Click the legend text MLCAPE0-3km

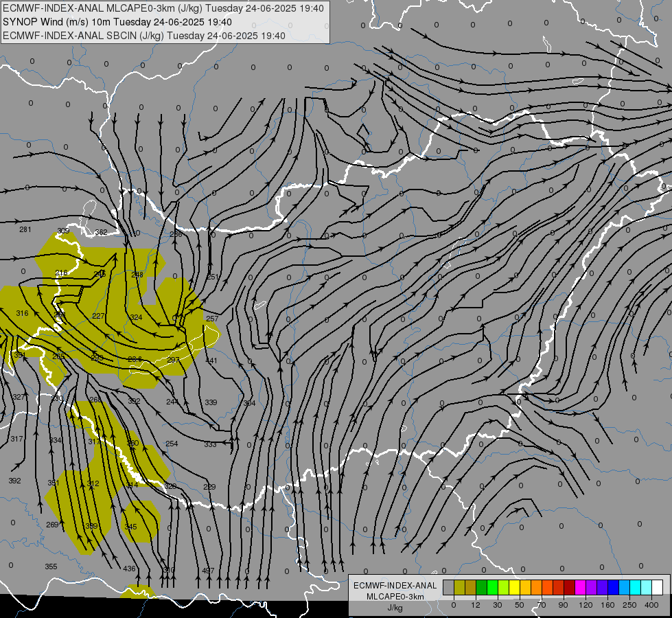[x=395, y=597]
